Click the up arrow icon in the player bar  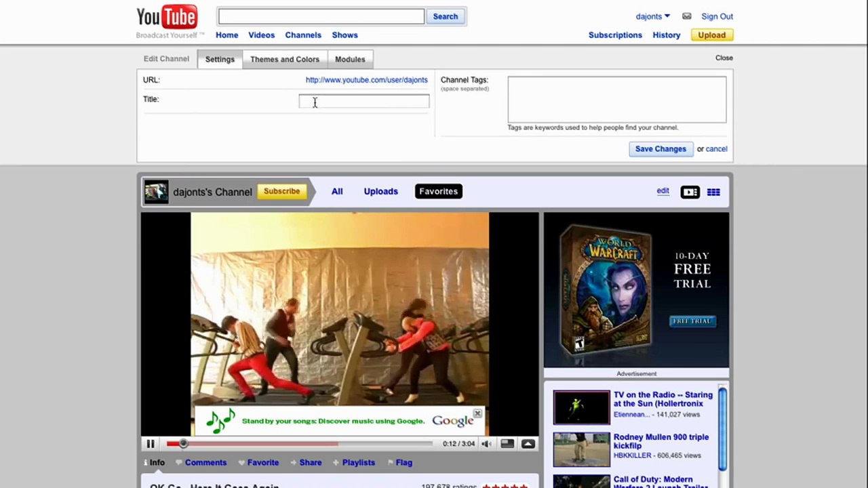(x=528, y=444)
